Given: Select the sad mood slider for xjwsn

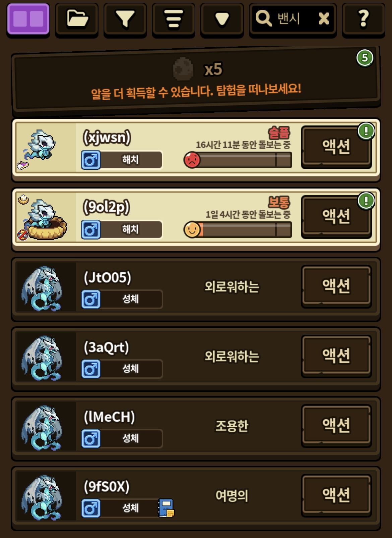Looking at the screenshot, I should [x=238, y=160].
